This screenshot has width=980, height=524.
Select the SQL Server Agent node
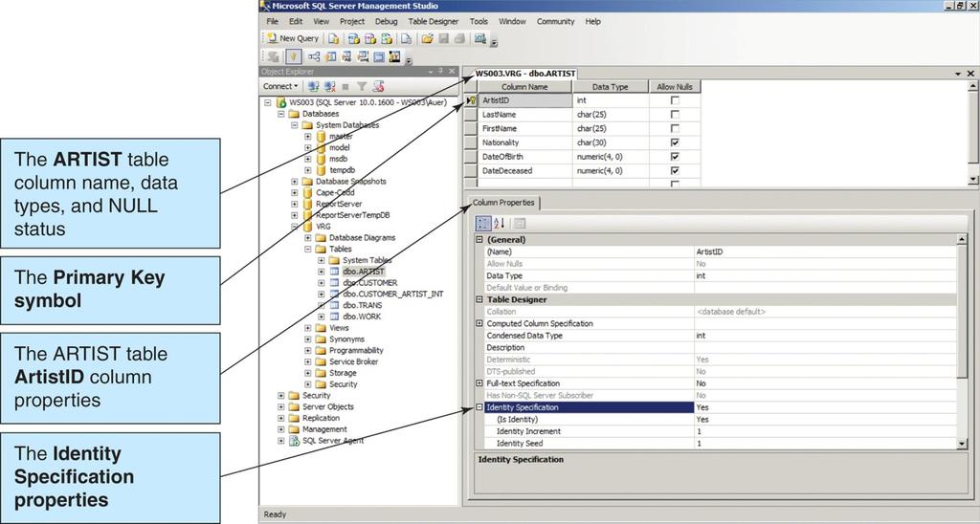coord(332,440)
